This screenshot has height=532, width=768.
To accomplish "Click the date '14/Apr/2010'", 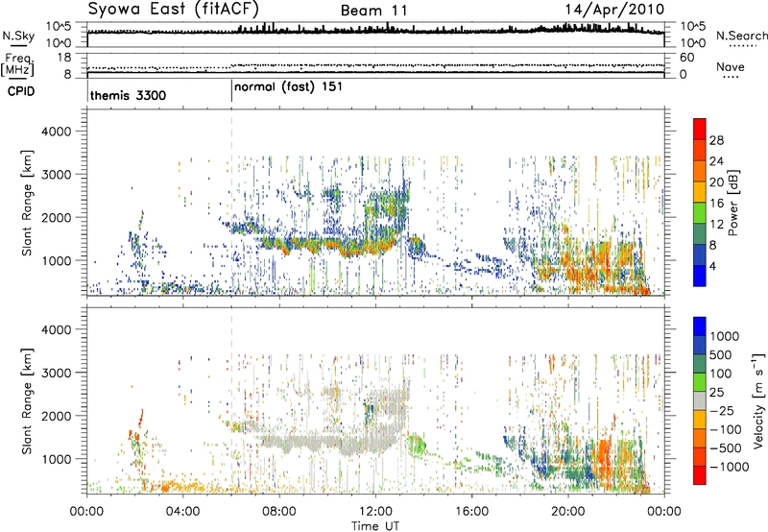I will coord(614,10).
